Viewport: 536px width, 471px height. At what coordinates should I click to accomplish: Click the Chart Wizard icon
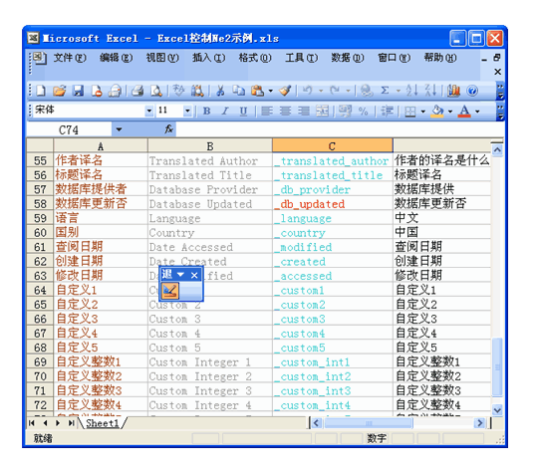click(x=453, y=91)
